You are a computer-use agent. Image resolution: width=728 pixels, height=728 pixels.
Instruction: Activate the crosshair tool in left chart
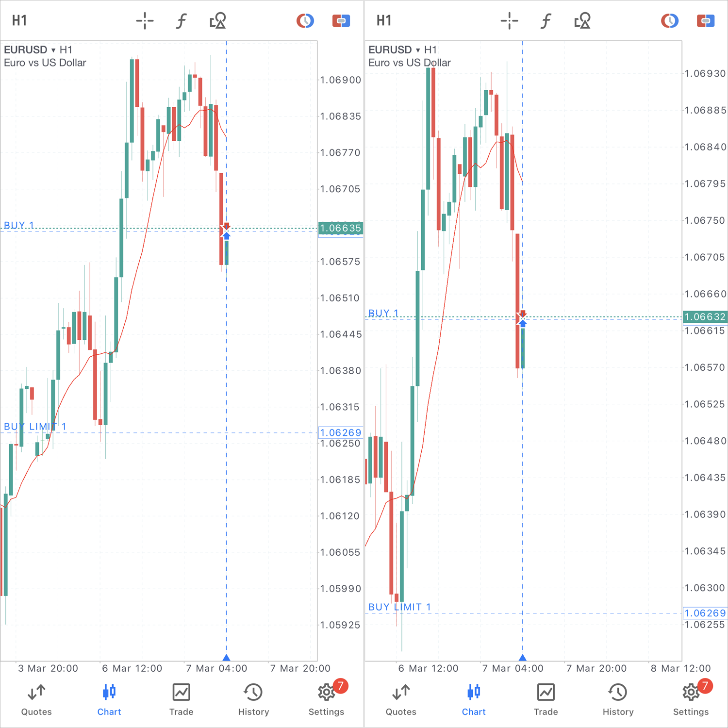click(x=145, y=21)
